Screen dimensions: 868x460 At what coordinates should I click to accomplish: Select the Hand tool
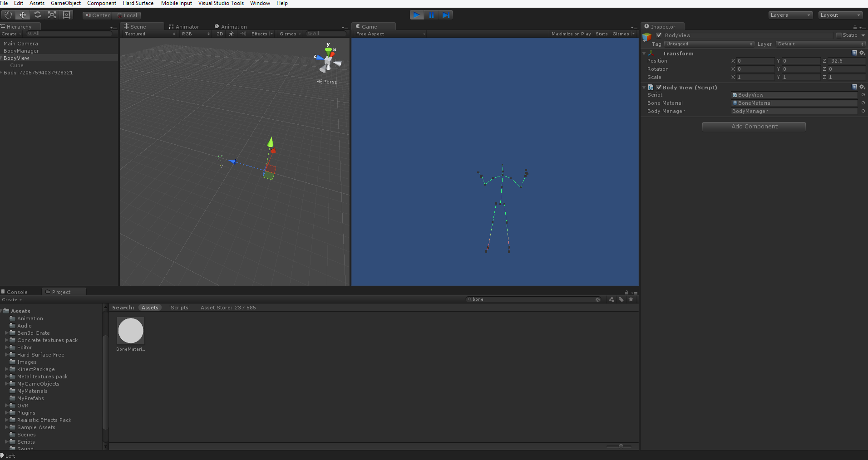coord(8,15)
